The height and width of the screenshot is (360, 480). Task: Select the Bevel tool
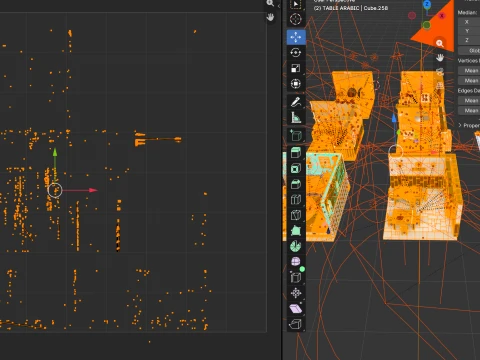(296, 184)
